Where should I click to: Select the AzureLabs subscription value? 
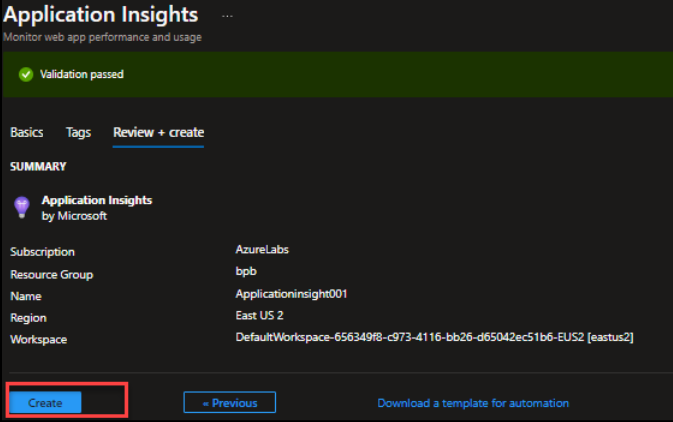click(x=263, y=251)
